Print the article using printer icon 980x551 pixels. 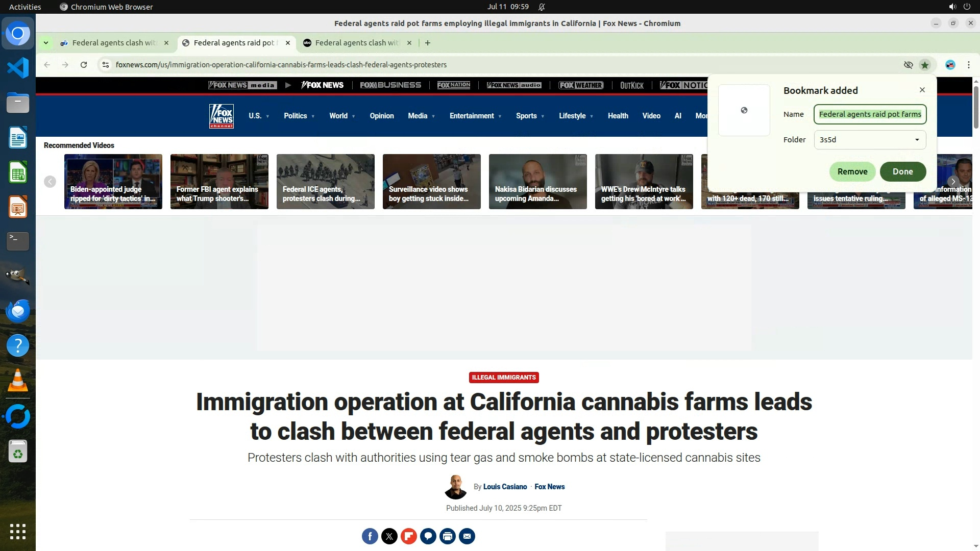[x=448, y=536]
